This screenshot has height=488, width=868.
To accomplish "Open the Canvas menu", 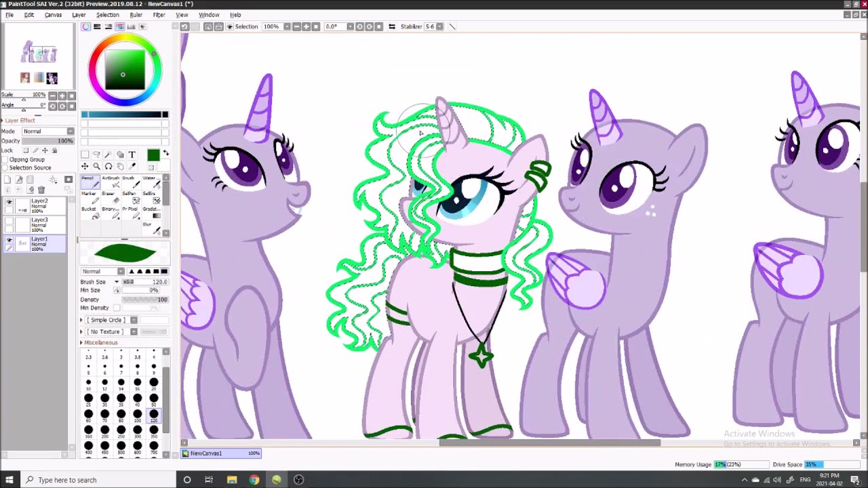I will (53, 15).
